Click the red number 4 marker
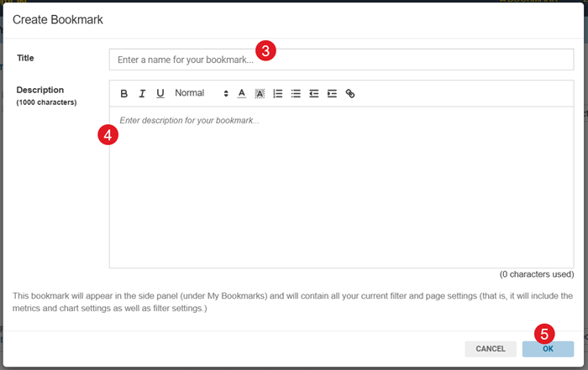Image resolution: width=588 pixels, height=370 pixels. (108, 135)
